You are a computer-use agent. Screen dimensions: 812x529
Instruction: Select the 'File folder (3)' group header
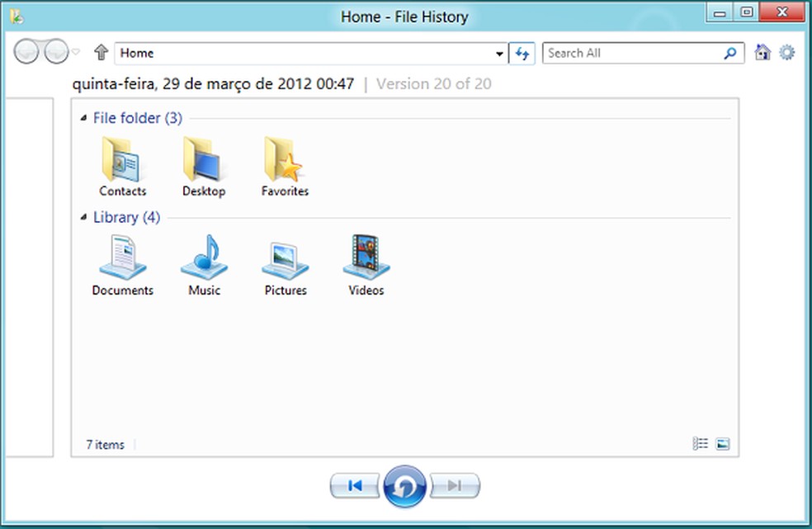(138, 118)
